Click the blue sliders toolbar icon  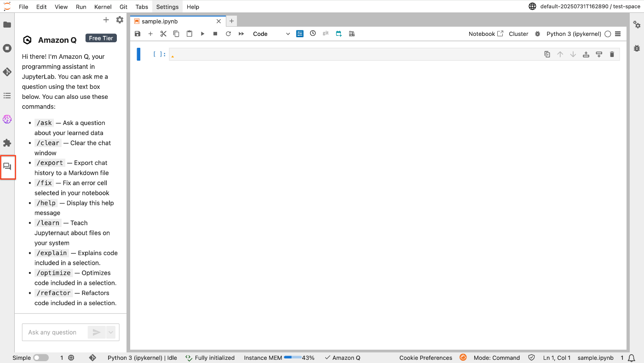pyautogui.click(x=300, y=34)
